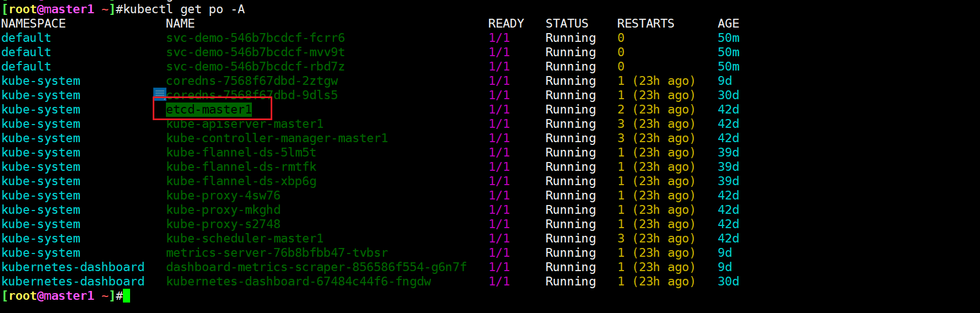
Task: Click the highlighted etcd-master1 pod name
Action: click(x=209, y=110)
